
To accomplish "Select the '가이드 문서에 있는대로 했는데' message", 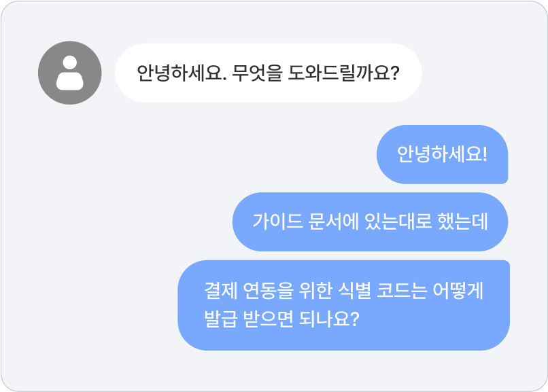I will tap(370, 222).
